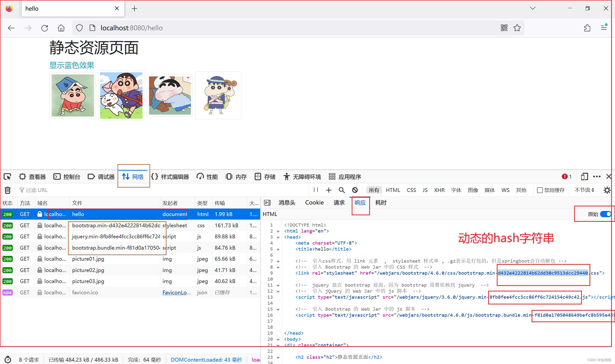Image resolution: width=615 pixels, height=364 pixels.
Task: Filter requests by 图像 images
Action: tap(473, 190)
